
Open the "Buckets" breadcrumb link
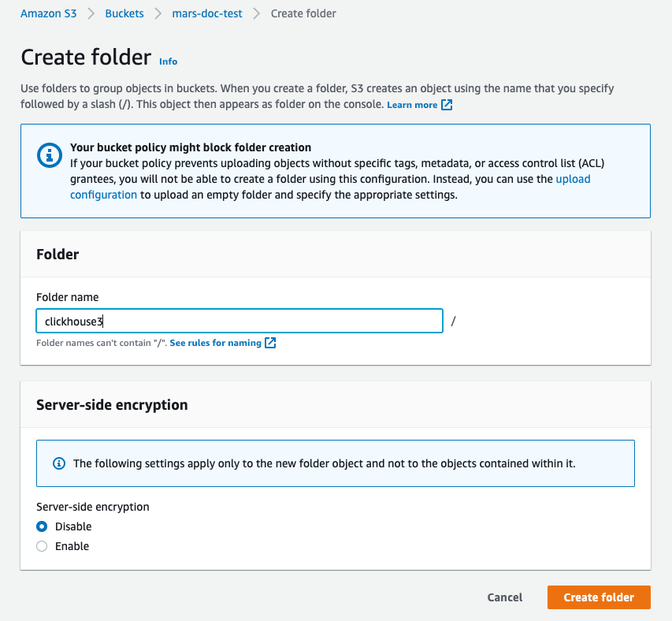[124, 13]
